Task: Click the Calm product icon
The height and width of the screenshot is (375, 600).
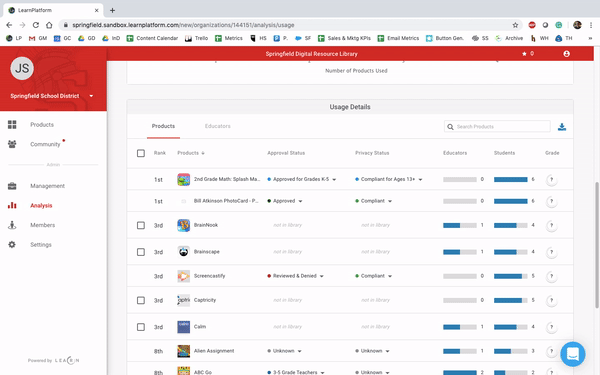Action: coord(184,327)
